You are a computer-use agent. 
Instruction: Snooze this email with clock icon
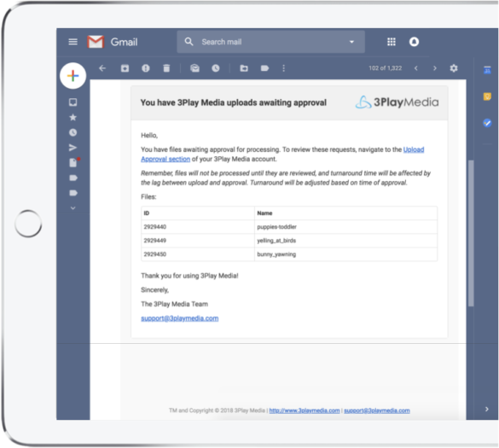pyautogui.click(x=216, y=68)
